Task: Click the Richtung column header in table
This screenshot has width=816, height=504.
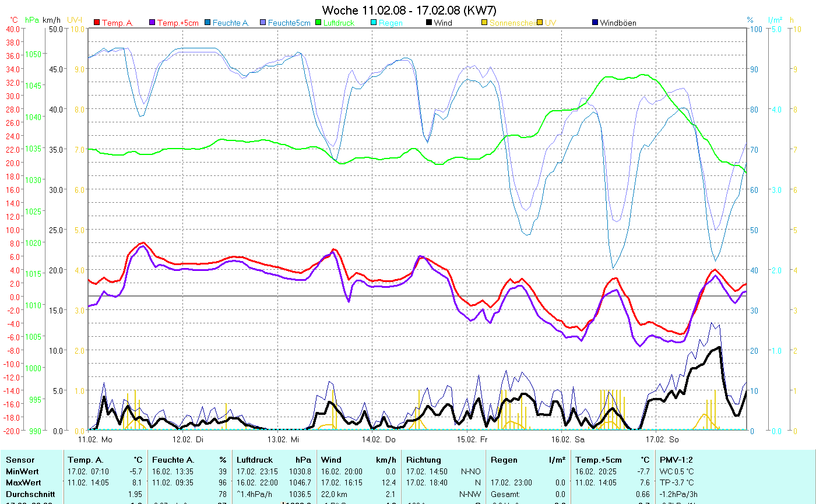Action: tap(423, 460)
